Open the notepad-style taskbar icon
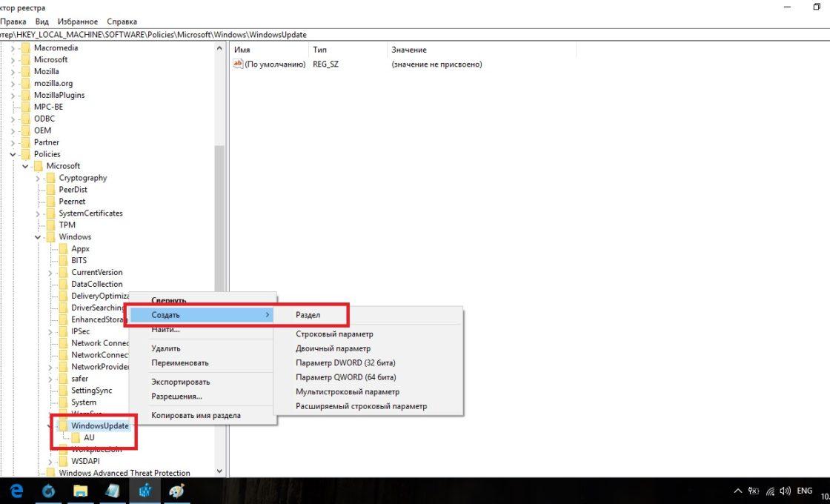830x504 pixels. tap(112, 491)
